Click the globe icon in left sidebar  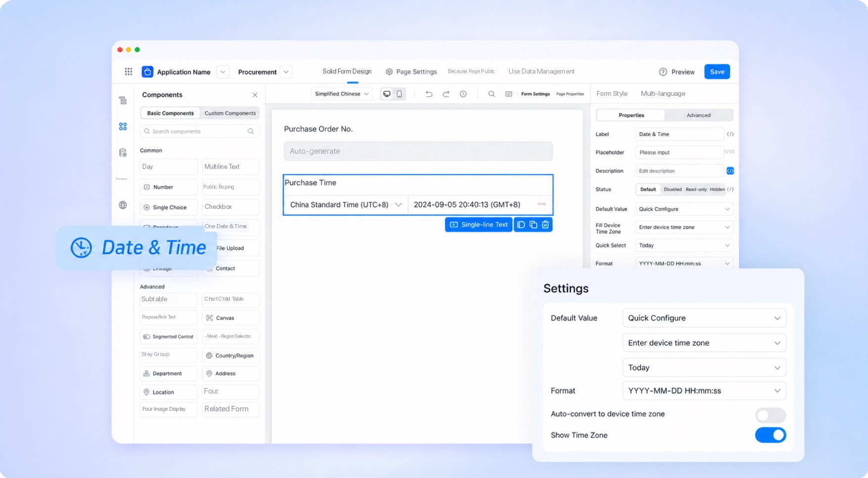(x=123, y=205)
